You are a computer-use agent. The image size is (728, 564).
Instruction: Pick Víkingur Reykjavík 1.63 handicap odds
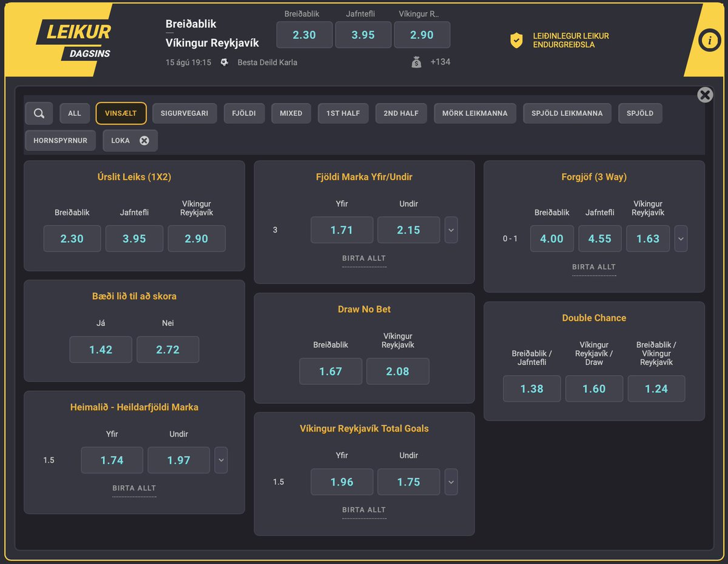pos(648,239)
